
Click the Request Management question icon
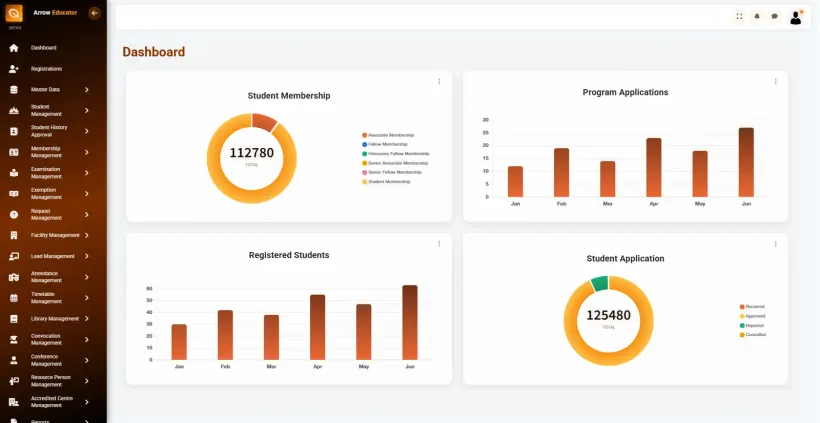pyautogui.click(x=14, y=214)
